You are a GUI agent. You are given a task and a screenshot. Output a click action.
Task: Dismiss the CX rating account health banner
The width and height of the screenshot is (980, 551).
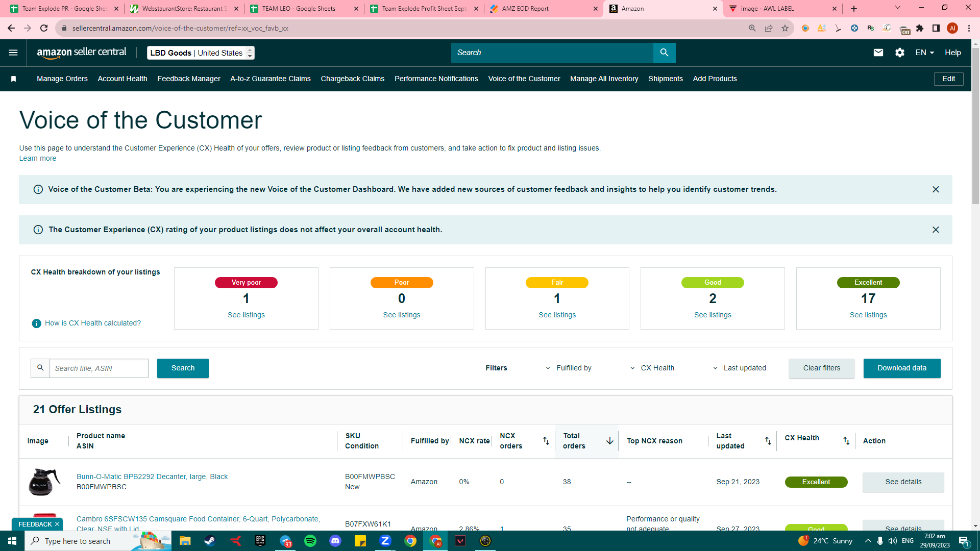click(936, 230)
